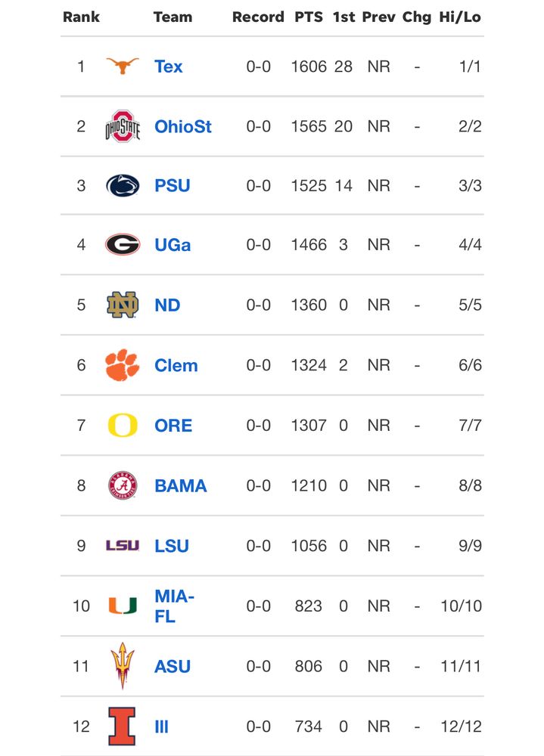Open the MIA-FL team link
The image size is (544, 756).
tap(174, 606)
